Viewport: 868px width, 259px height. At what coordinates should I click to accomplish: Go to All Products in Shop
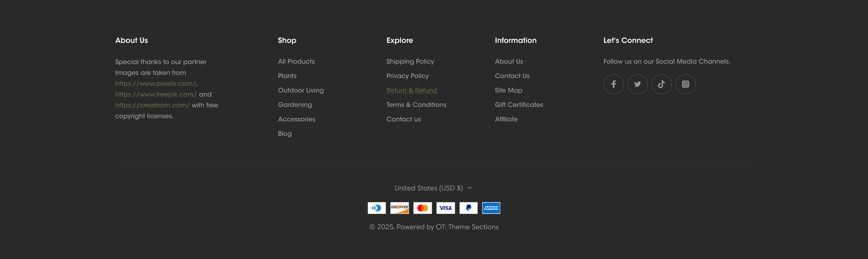pyautogui.click(x=296, y=61)
